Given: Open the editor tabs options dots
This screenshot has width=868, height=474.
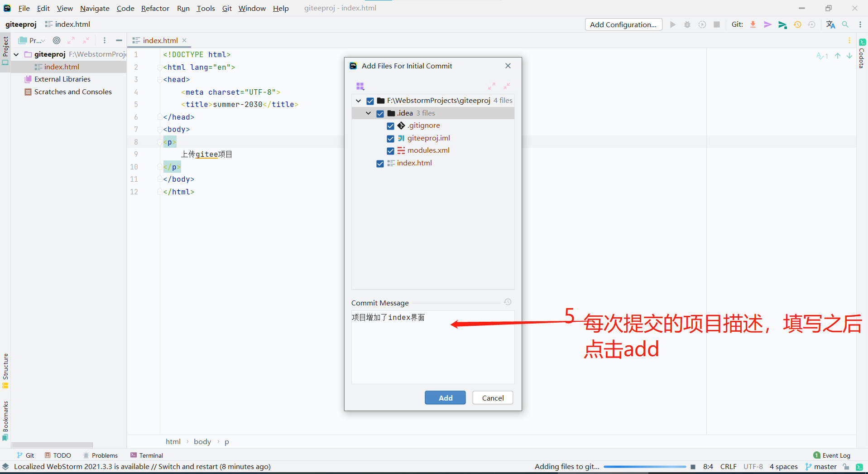Looking at the screenshot, I should click(x=849, y=40).
